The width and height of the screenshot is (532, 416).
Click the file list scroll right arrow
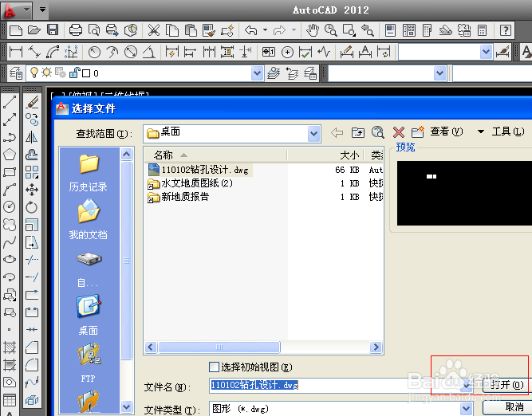[376, 347]
